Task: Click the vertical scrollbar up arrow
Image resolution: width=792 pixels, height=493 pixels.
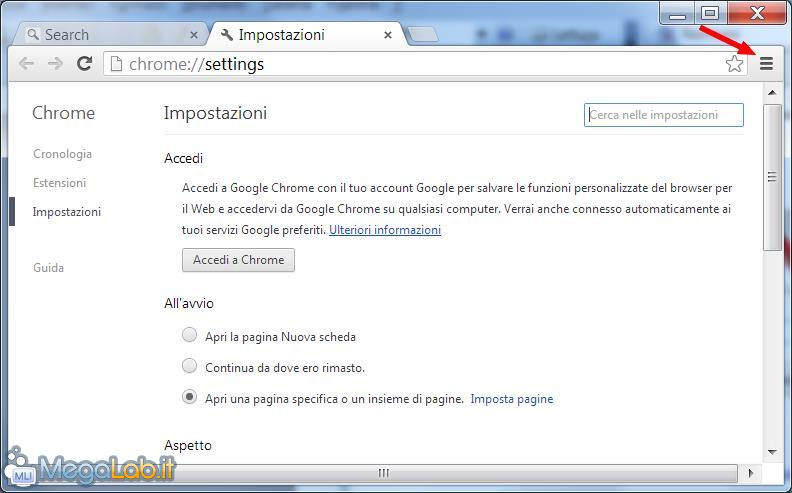Action: [772, 92]
